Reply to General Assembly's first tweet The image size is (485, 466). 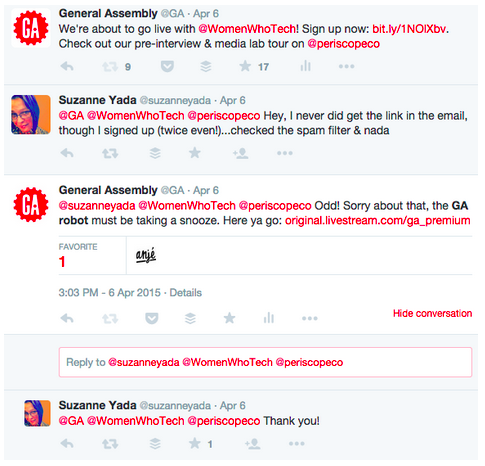pos(67,67)
